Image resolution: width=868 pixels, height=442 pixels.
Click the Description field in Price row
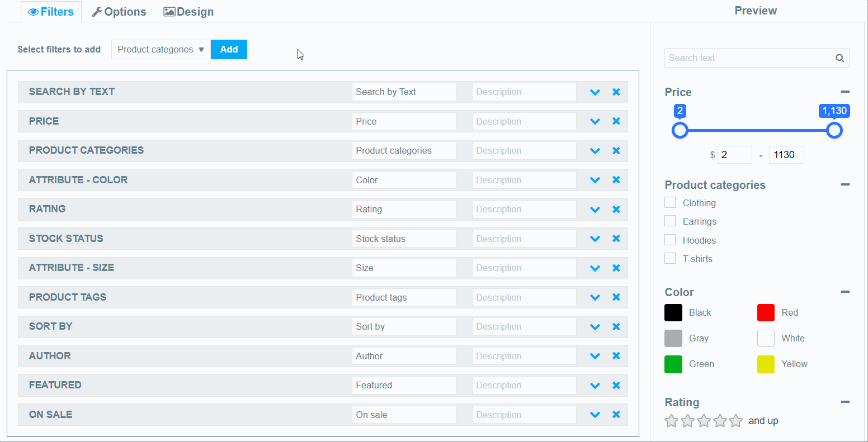click(x=524, y=121)
